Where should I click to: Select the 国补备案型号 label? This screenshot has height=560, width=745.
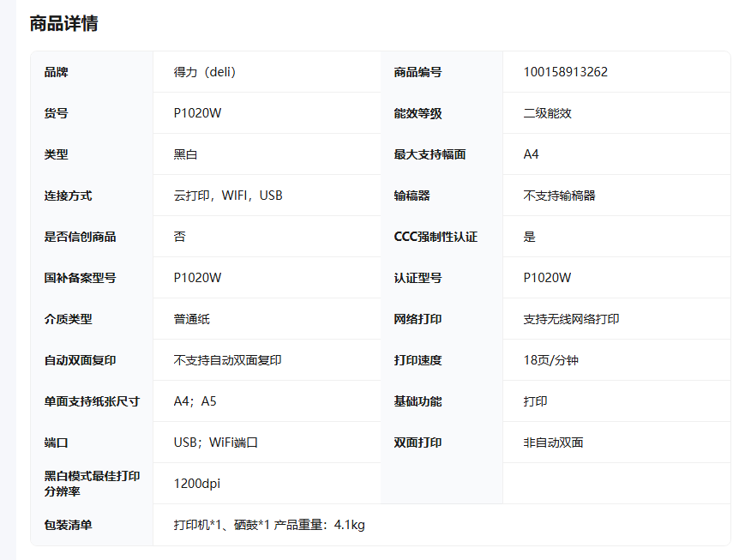coord(80,278)
